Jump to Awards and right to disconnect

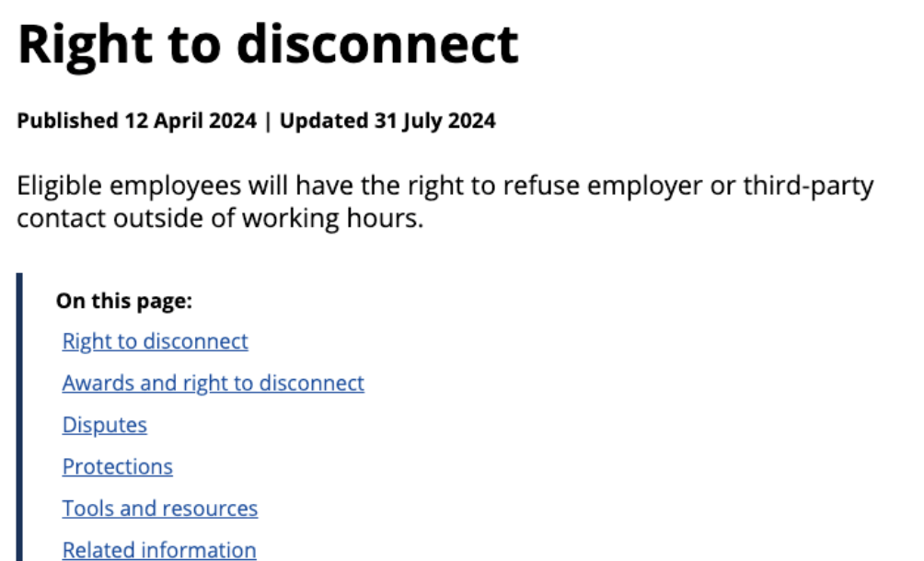pos(214,384)
